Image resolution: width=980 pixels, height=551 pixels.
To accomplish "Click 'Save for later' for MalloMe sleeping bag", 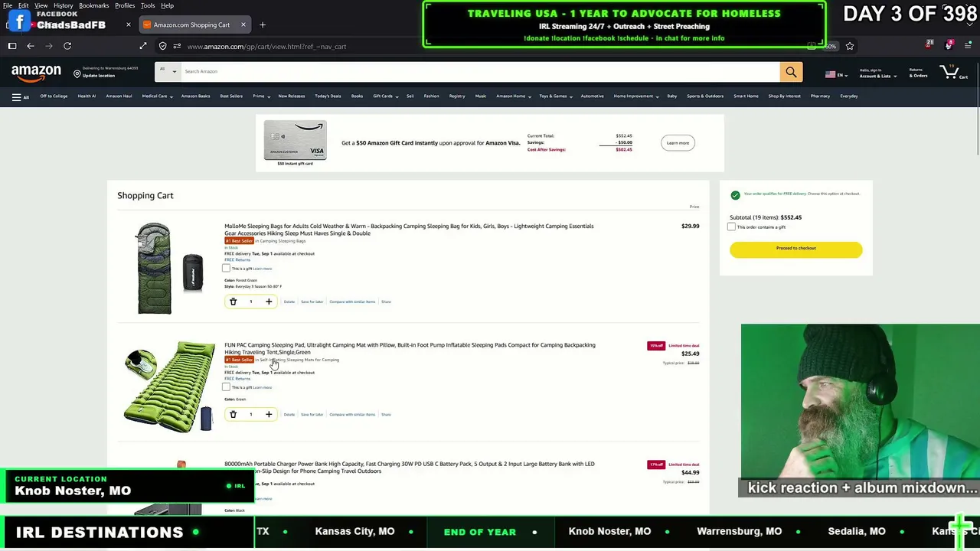I will click(x=312, y=302).
